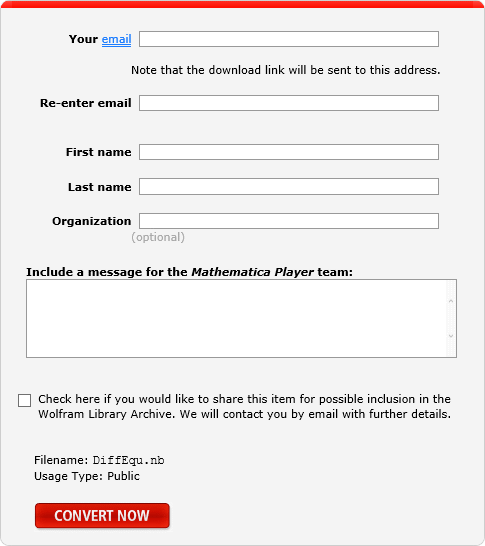Viewport: 485px width, 546px height.
Task: Click the 'Usage Type: Public' text
Action: coord(87,476)
